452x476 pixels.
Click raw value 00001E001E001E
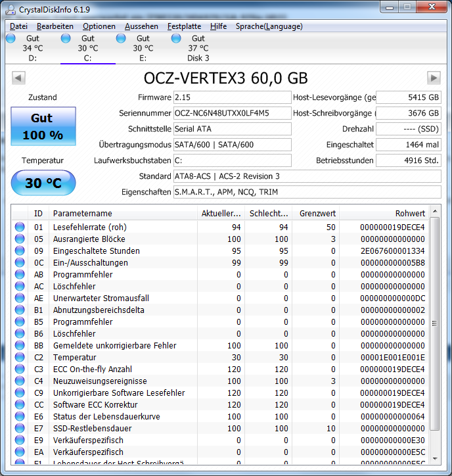pos(392,358)
